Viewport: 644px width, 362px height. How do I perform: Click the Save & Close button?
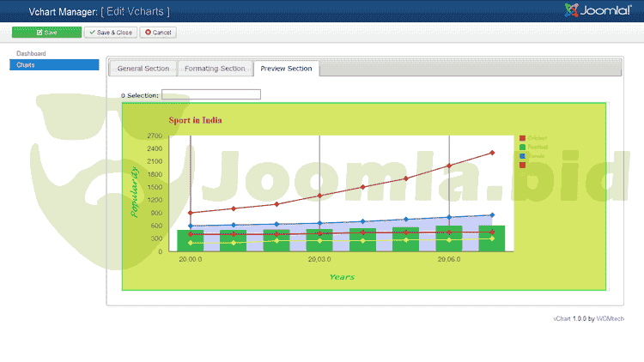[x=111, y=32]
